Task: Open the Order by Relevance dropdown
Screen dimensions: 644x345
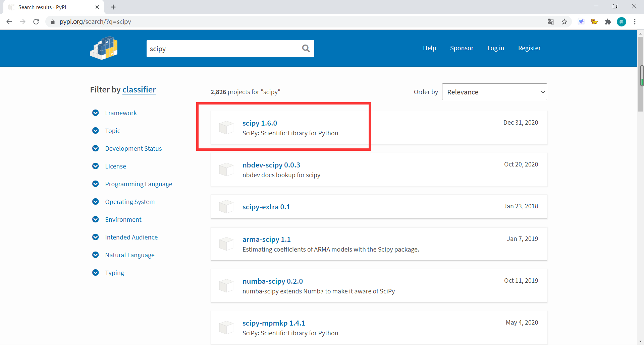Action: (x=494, y=92)
